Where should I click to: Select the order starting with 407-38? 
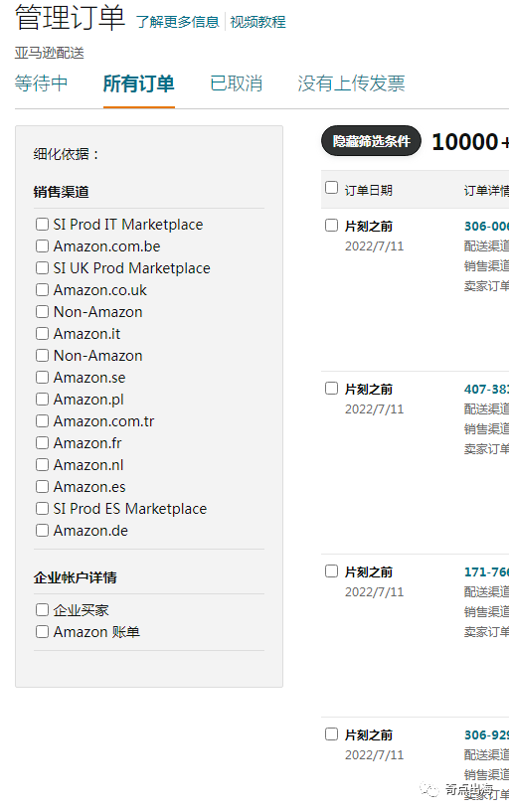(x=331, y=389)
